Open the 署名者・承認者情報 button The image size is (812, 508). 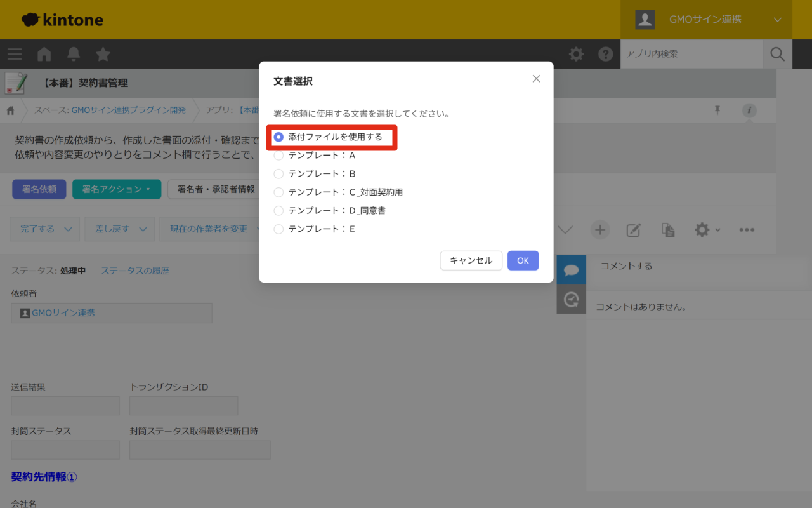point(216,189)
